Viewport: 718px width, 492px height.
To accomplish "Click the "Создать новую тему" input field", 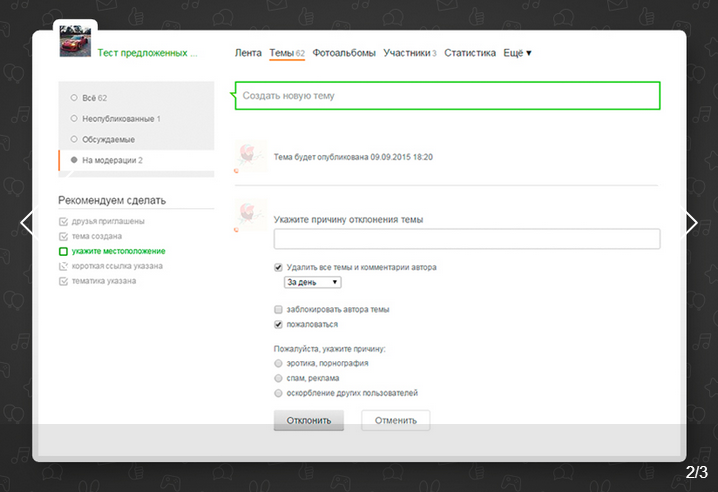I will pyautogui.click(x=447, y=96).
